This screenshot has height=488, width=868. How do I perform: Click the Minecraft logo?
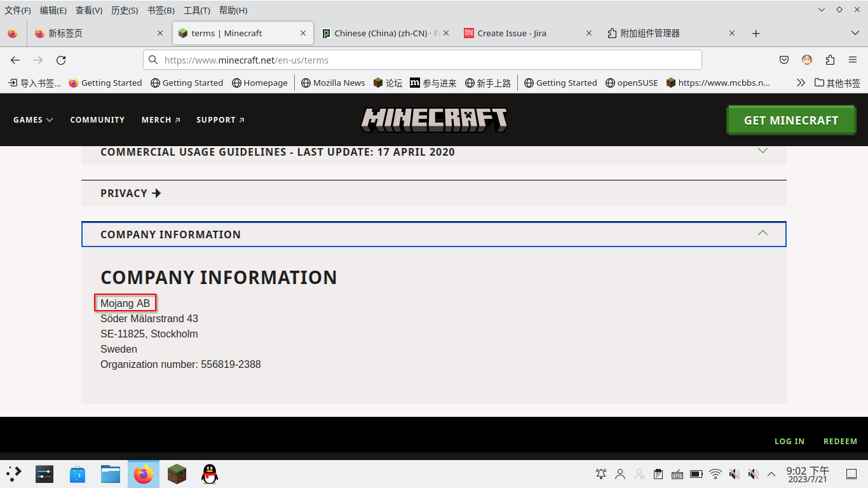[x=434, y=119]
